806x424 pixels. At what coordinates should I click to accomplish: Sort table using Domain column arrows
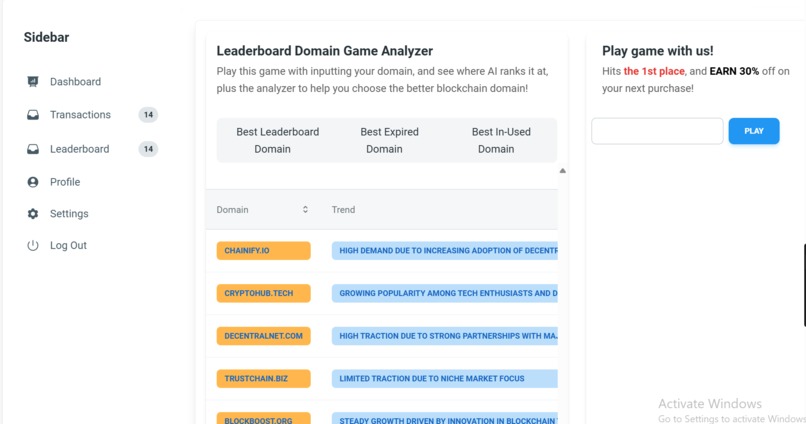click(305, 210)
